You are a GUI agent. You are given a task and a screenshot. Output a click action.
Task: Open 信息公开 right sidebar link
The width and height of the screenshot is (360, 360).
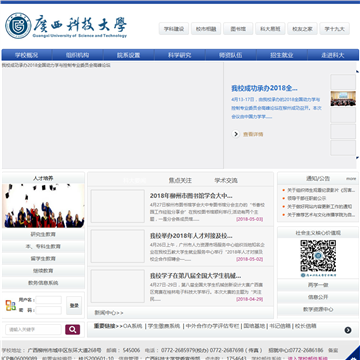click(318, 297)
